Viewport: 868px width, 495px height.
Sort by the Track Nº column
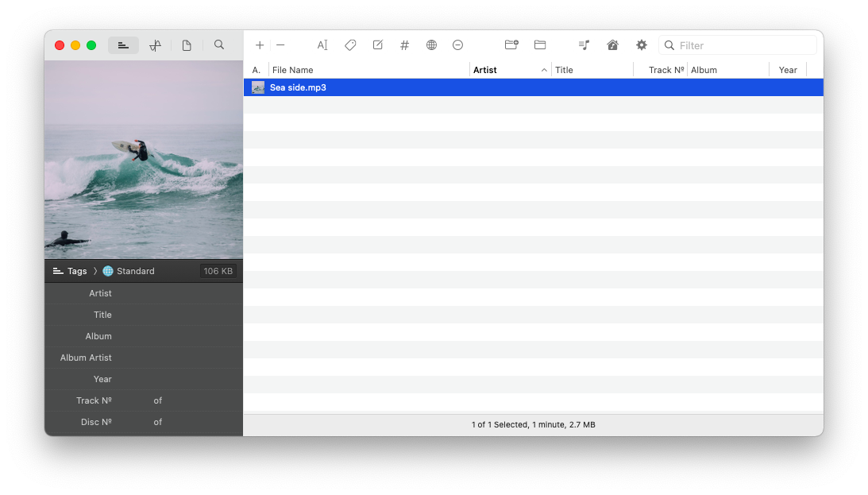661,70
